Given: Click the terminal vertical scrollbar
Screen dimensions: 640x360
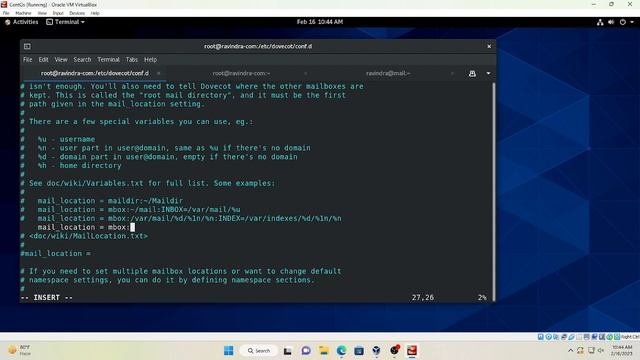Looking at the screenshot, I should pos(493,191).
